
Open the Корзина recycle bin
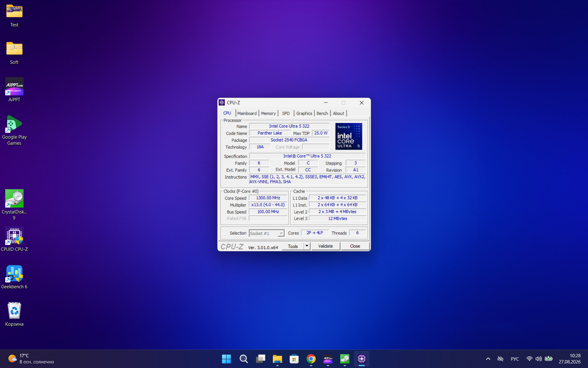[x=14, y=315]
